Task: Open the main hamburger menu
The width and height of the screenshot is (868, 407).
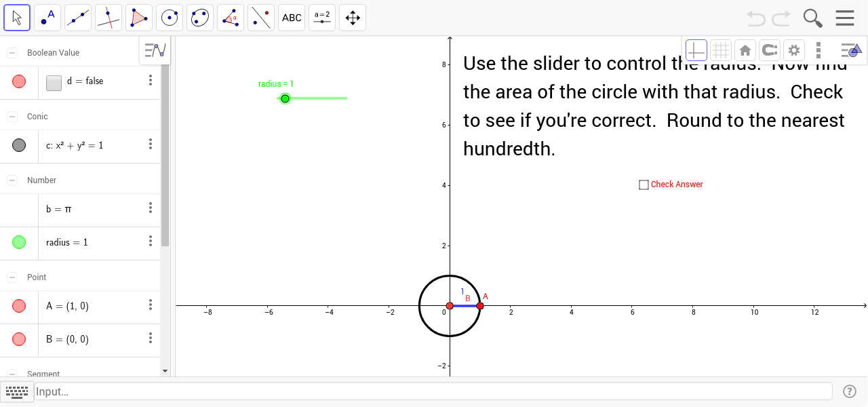Action: pyautogui.click(x=844, y=17)
